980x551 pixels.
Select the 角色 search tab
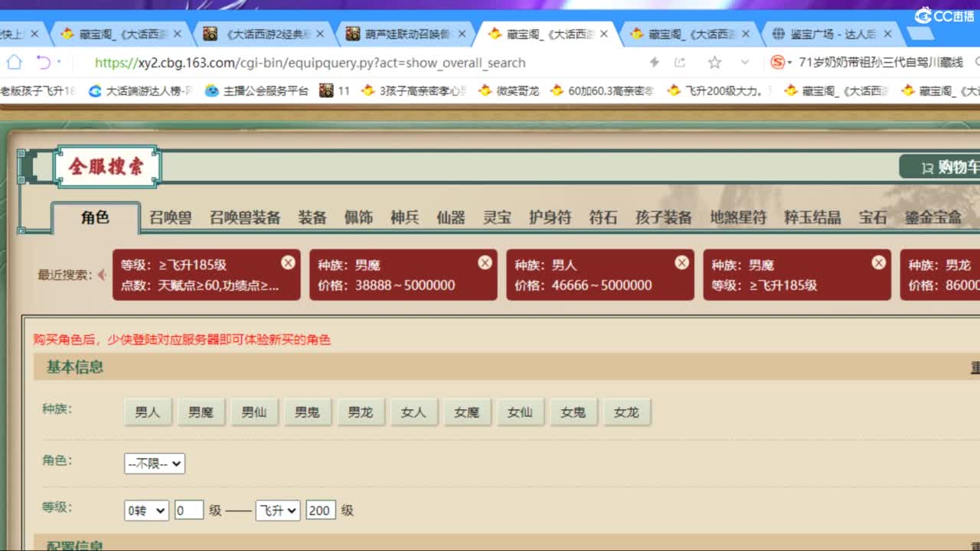pyautogui.click(x=95, y=217)
